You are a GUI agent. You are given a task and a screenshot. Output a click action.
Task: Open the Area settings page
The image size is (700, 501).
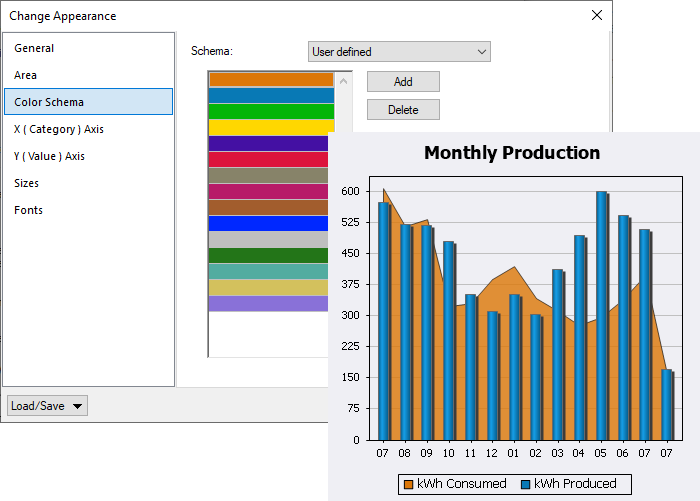pyautogui.click(x=26, y=75)
